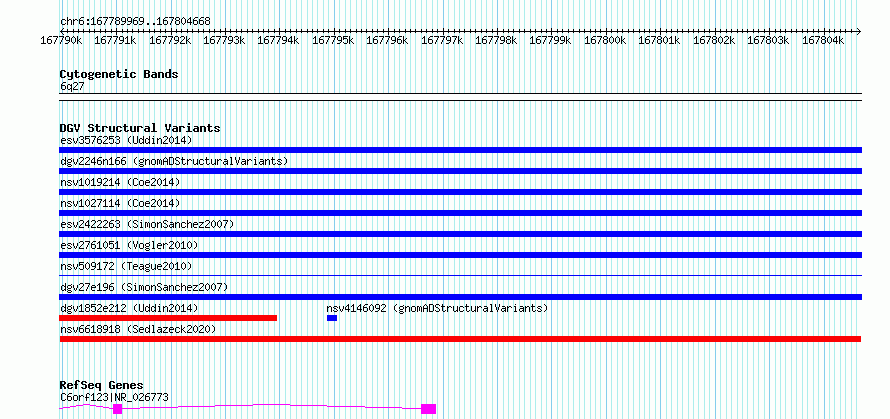Click the 167790k ruler tick label
Viewport: 890px width, 419px height.
coord(61,40)
